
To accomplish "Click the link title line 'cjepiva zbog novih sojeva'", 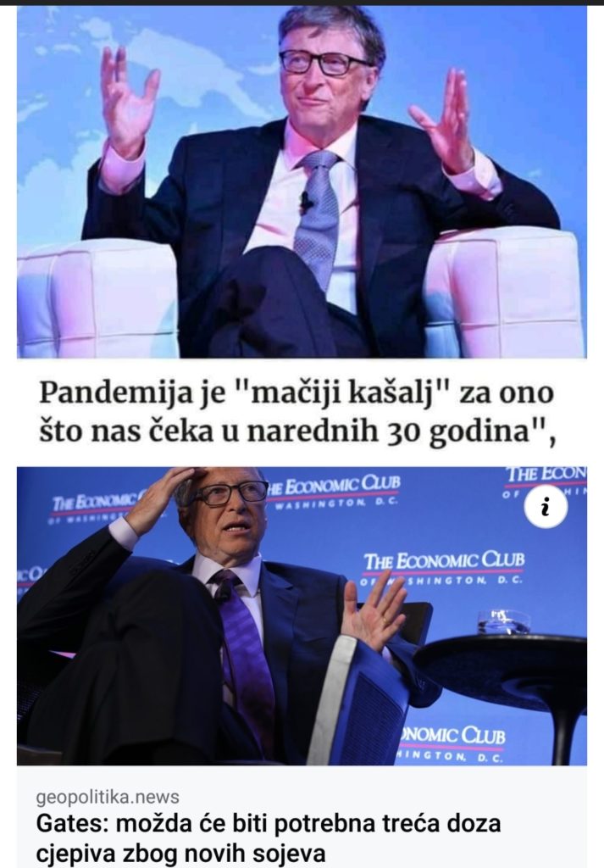I will [x=180, y=853].
